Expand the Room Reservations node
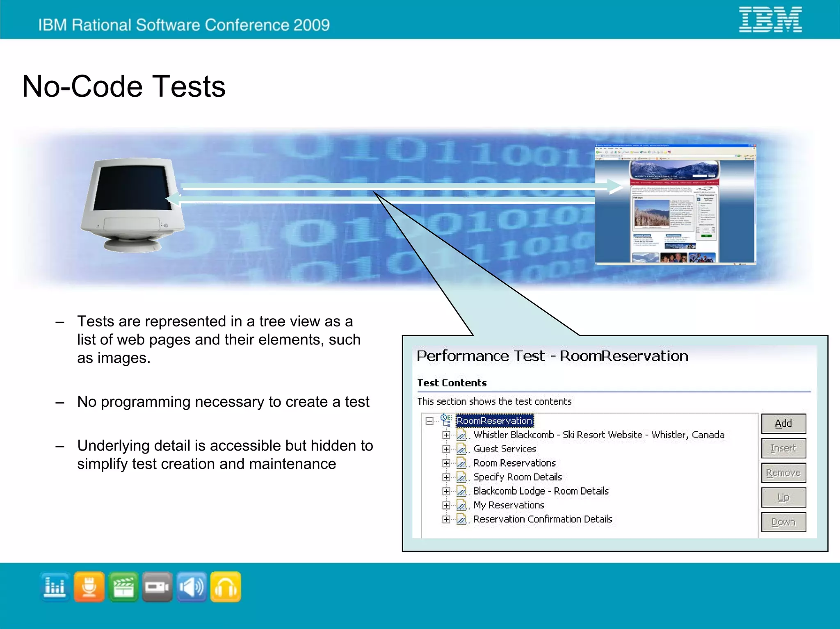 tap(446, 463)
